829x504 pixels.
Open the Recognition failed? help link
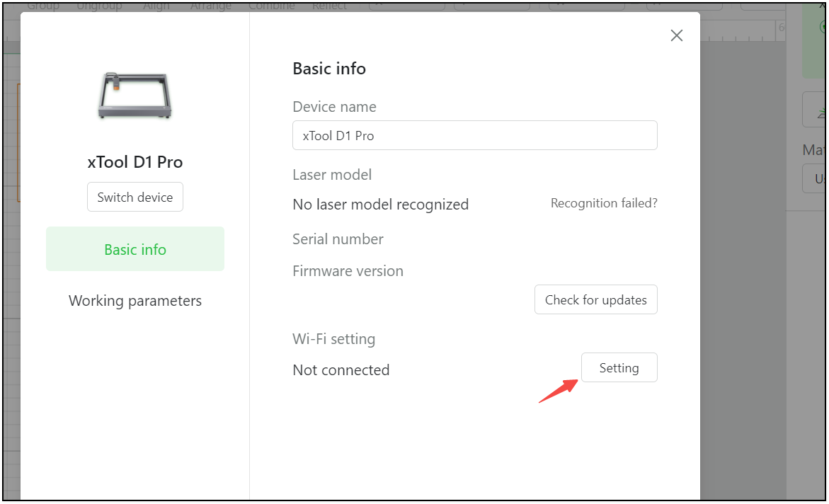[x=603, y=203]
